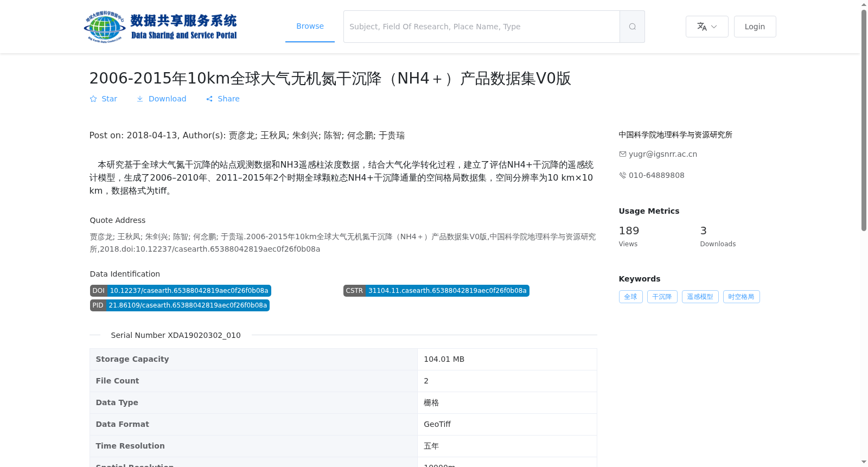Click the Login button
This screenshot has height=467, width=868.
(x=755, y=27)
